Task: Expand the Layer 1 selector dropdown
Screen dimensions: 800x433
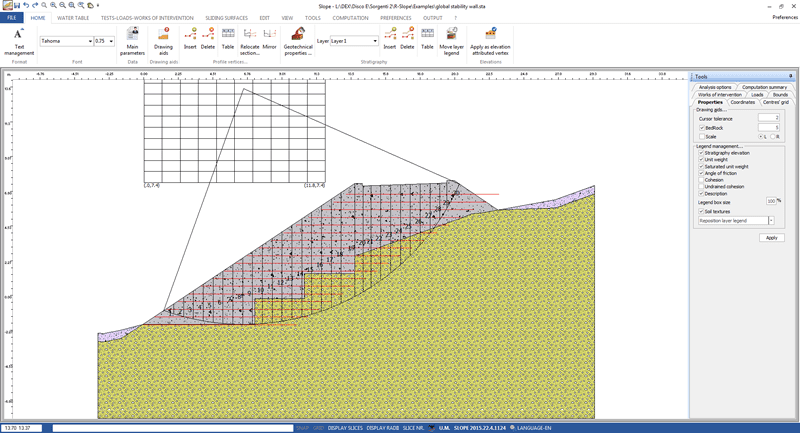Action: 375,42
